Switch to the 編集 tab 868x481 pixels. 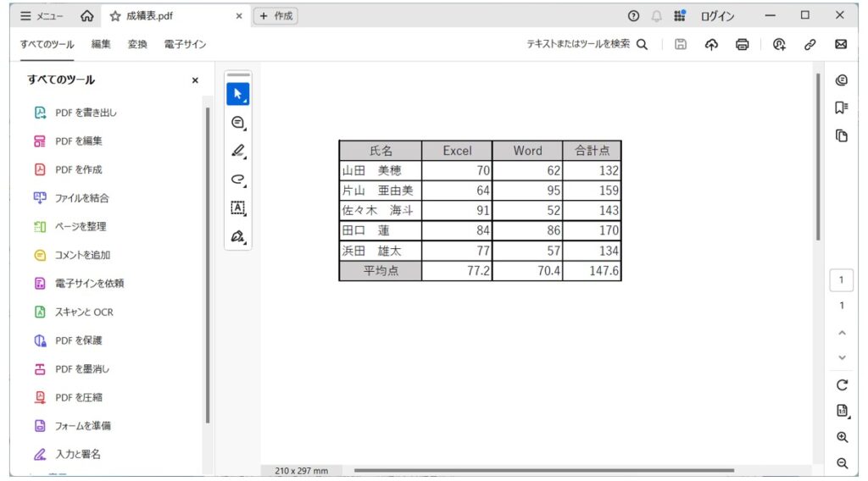click(101, 44)
